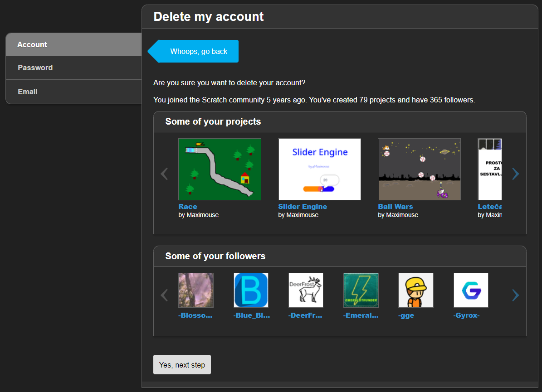
Task: Follow the 'Slider Engine' title link
Action: (303, 207)
